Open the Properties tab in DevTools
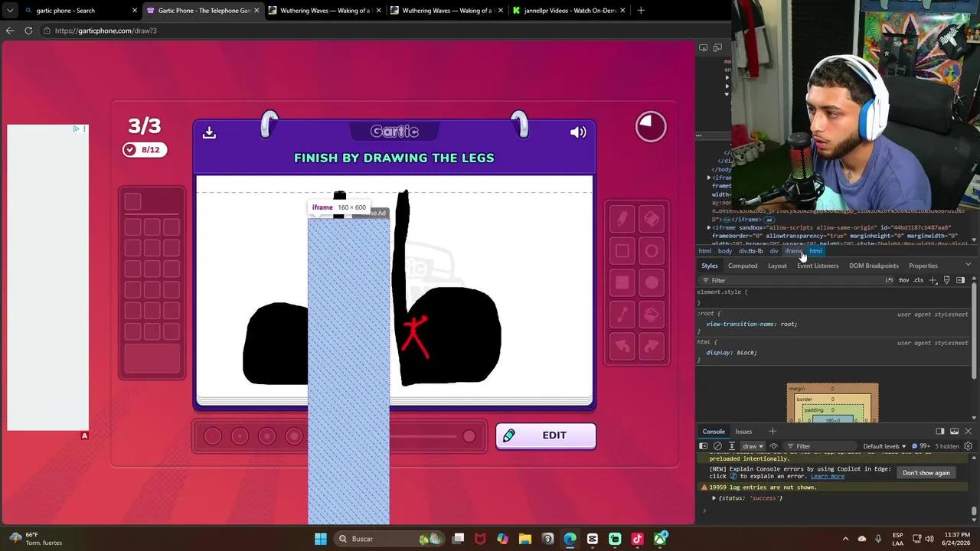 coord(923,266)
